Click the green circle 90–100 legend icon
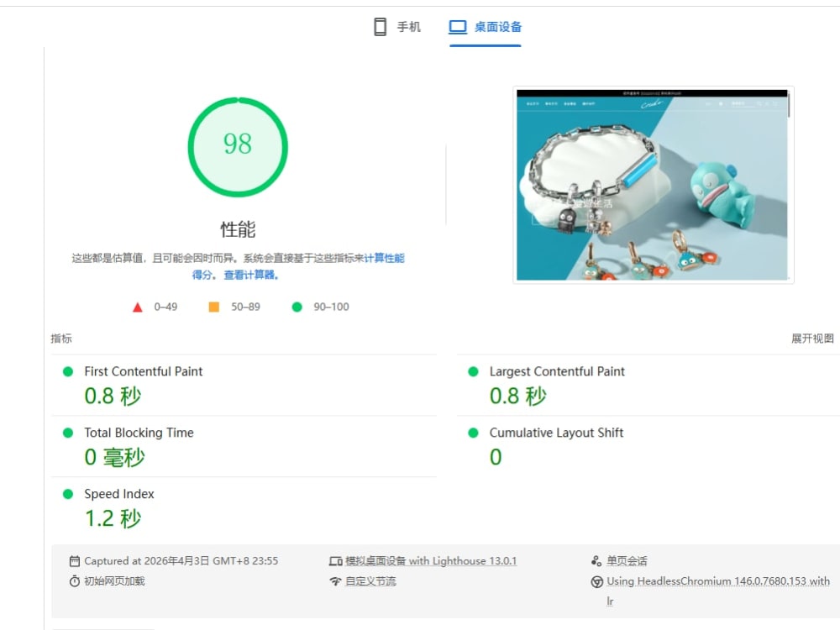 click(x=297, y=307)
